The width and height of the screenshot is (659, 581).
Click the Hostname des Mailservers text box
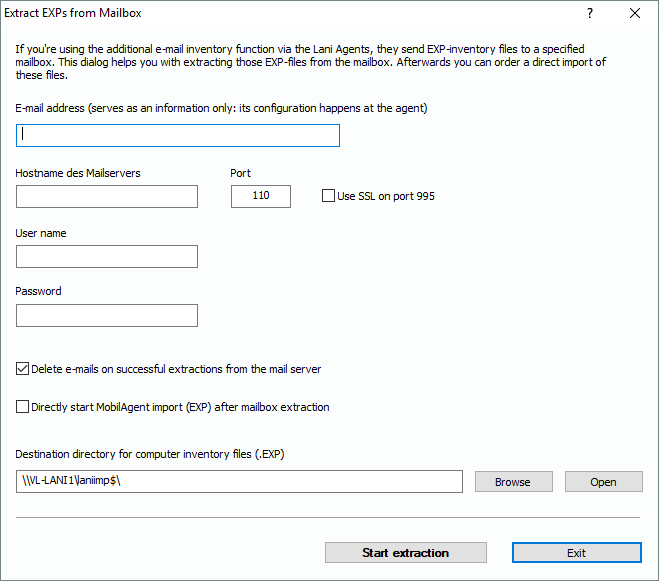tap(107, 196)
